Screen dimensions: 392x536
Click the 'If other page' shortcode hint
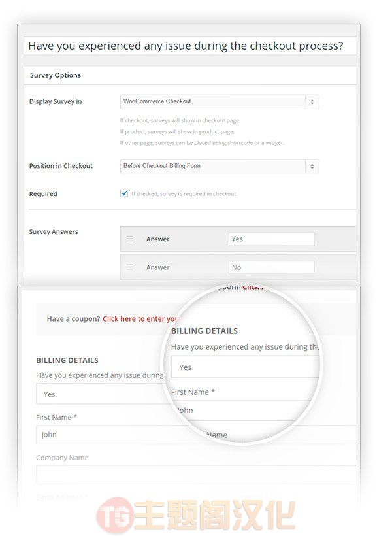pyautogui.click(x=202, y=143)
